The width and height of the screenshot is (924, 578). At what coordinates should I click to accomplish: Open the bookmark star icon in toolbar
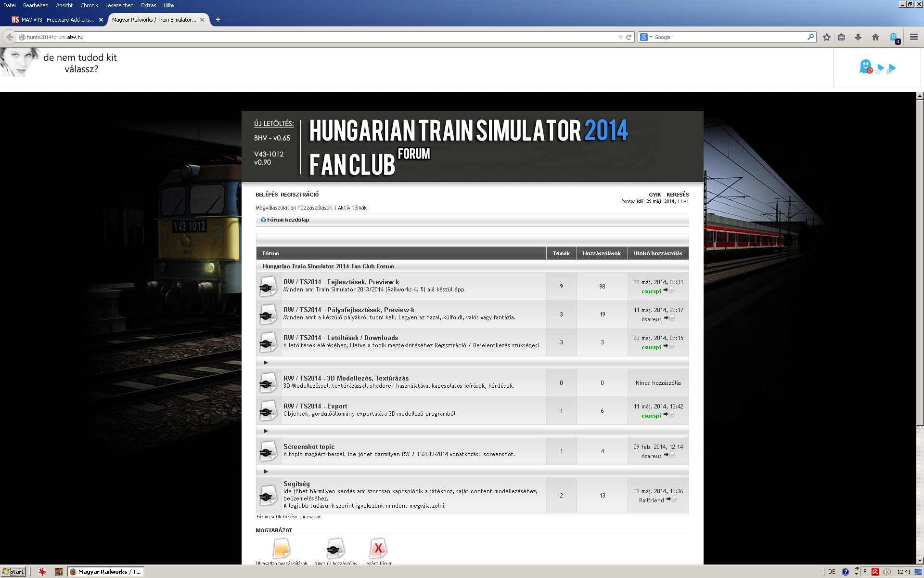[x=827, y=37]
